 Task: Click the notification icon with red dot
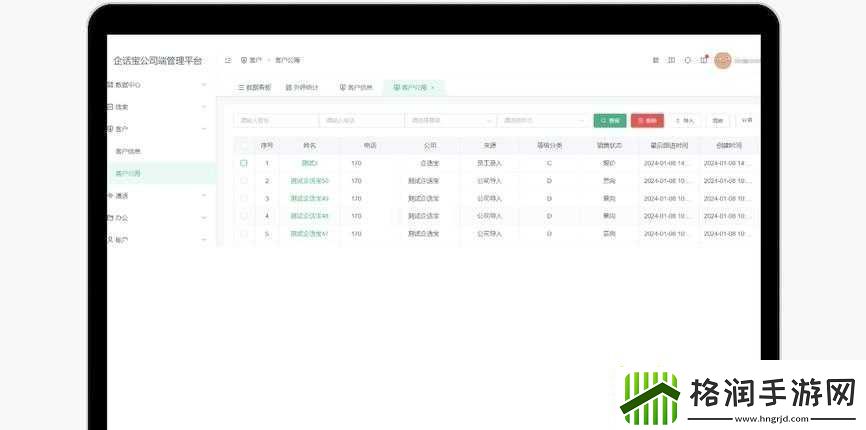[704, 60]
